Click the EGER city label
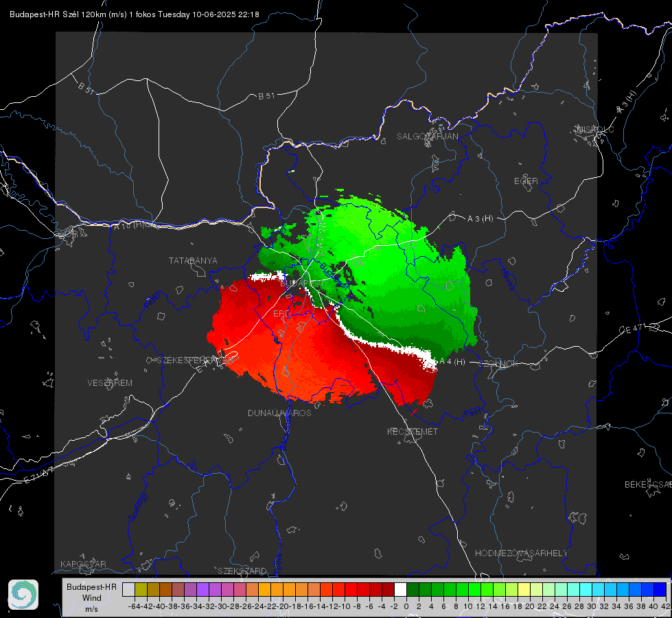 point(526,181)
